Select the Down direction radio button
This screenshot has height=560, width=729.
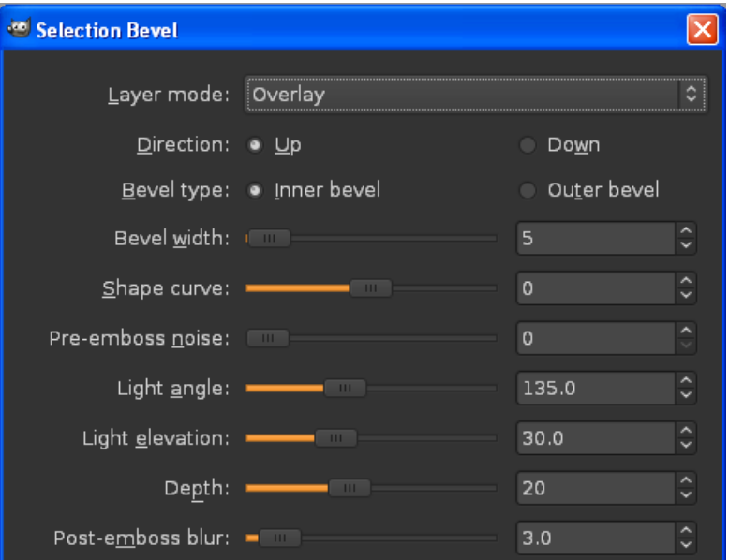528,145
